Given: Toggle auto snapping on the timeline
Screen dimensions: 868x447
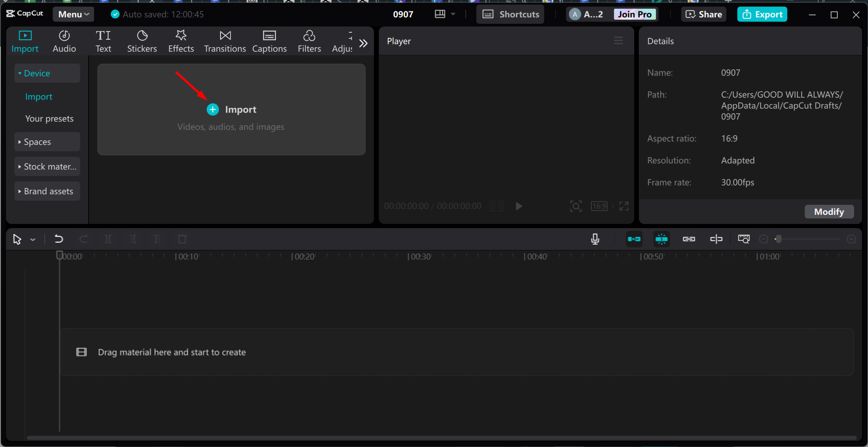Looking at the screenshot, I should (661, 239).
